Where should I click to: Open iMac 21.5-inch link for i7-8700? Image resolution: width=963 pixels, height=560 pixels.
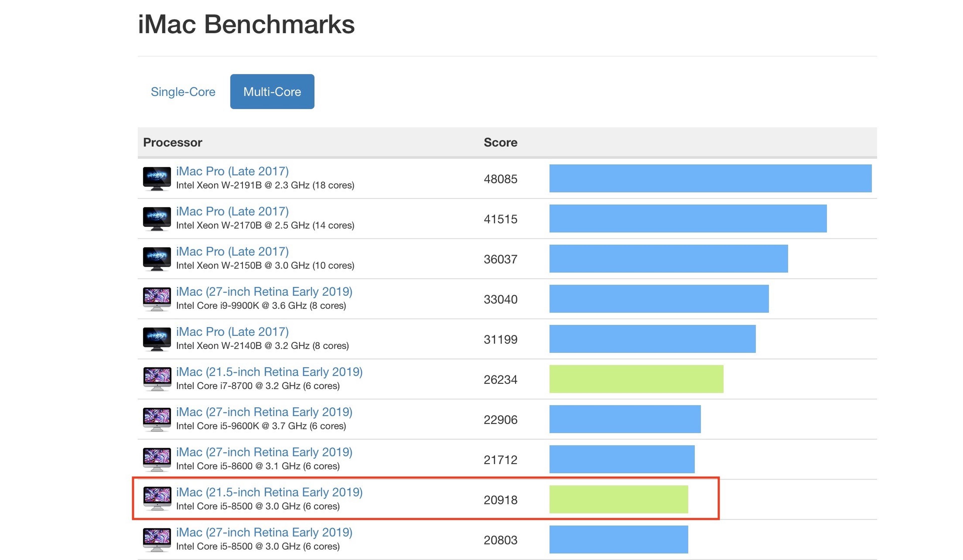pos(269,372)
